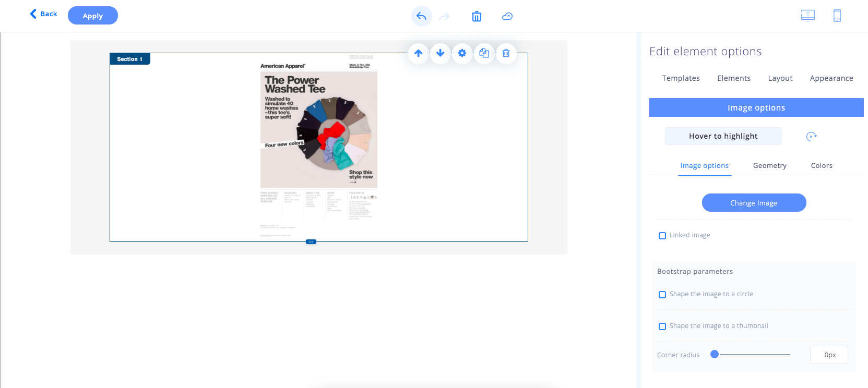Duplicate the section with copy icon
Image resolution: width=868 pixels, height=388 pixels.
484,53
